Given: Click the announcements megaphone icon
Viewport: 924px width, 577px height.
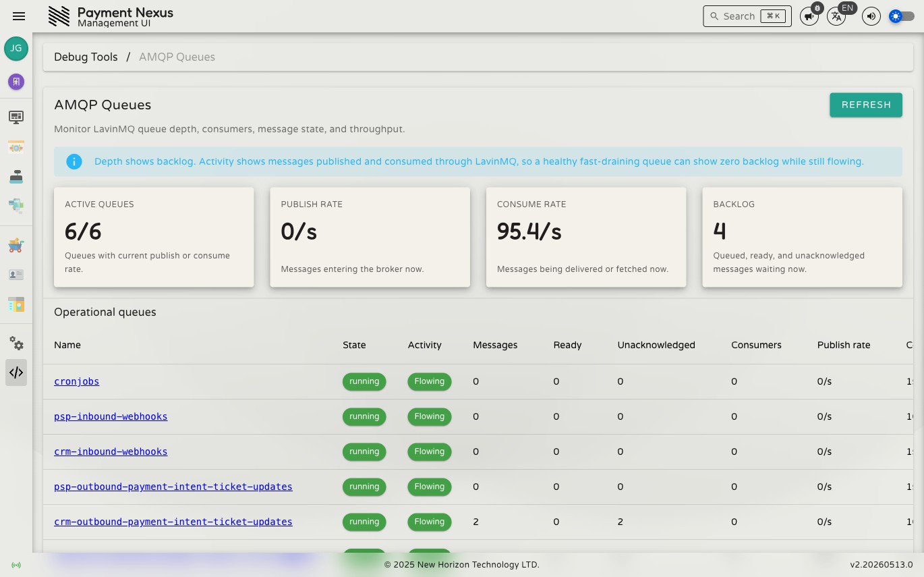Looking at the screenshot, I should point(809,16).
